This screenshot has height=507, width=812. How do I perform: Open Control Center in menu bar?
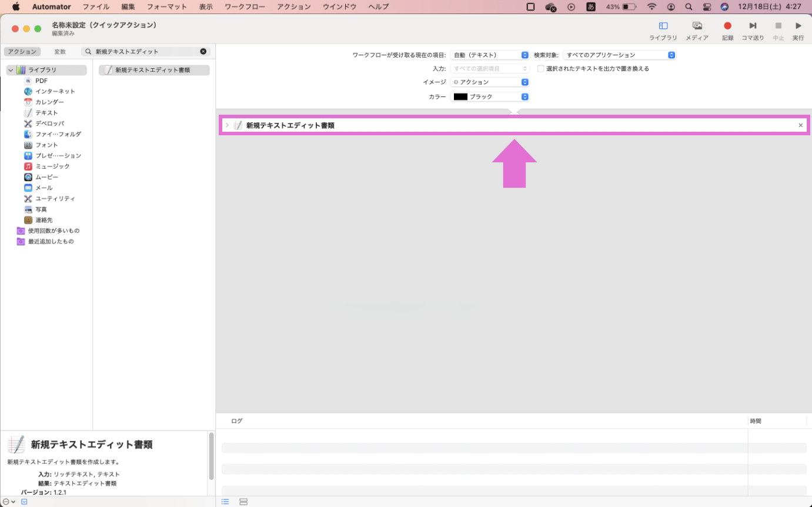point(707,7)
